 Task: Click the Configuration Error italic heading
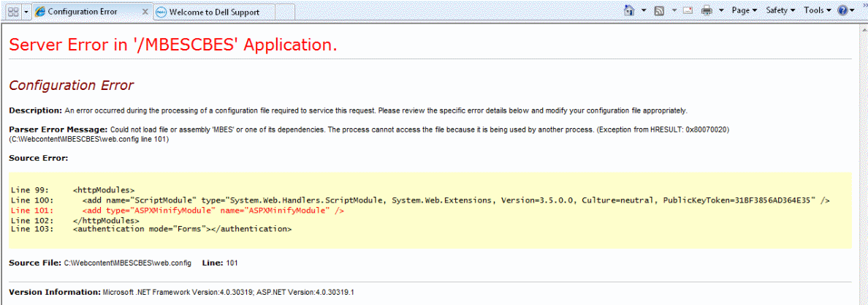(72, 86)
